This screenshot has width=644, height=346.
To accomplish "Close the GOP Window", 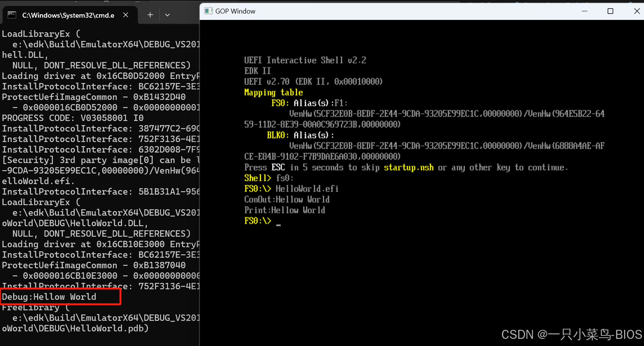I will coord(636,11).
